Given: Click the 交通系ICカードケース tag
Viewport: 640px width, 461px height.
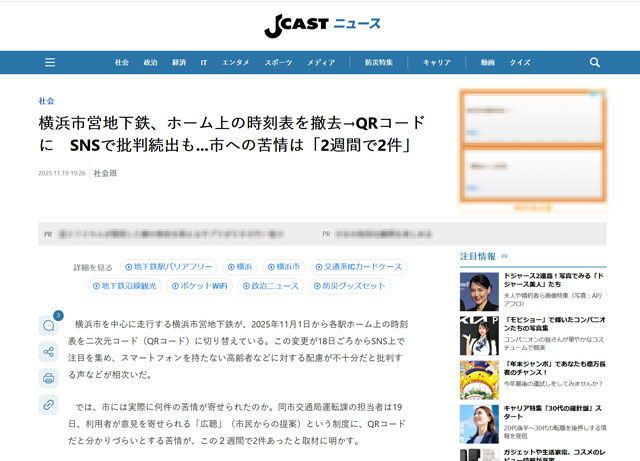Looking at the screenshot, I should [359, 267].
